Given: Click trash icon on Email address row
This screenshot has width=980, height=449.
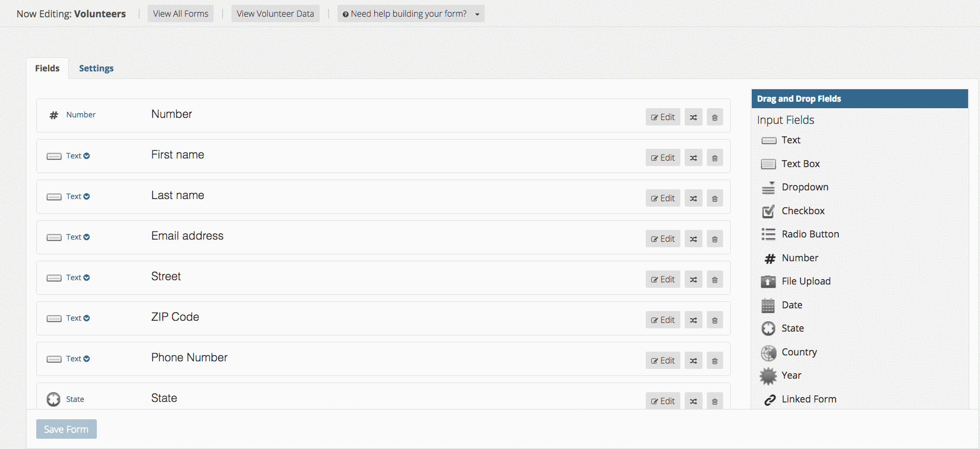Looking at the screenshot, I should click(714, 239).
